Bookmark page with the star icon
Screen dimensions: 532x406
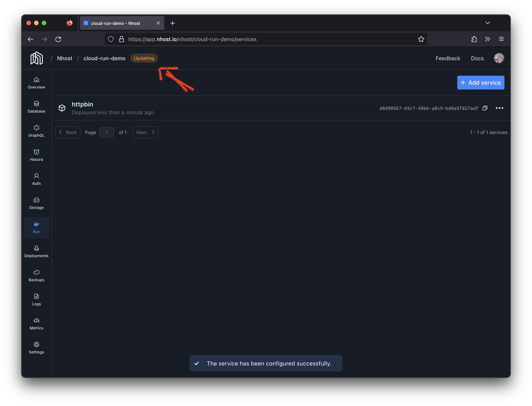[x=421, y=39]
